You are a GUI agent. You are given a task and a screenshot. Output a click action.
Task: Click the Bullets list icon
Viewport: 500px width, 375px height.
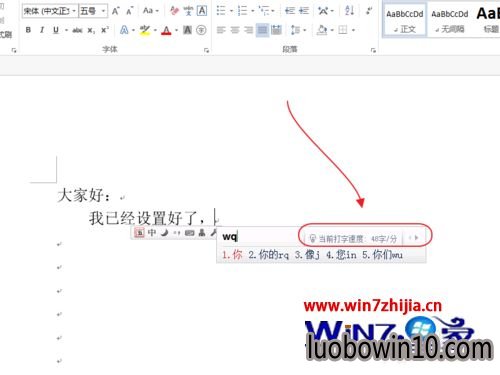pyautogui.click(x=221, y=11)
